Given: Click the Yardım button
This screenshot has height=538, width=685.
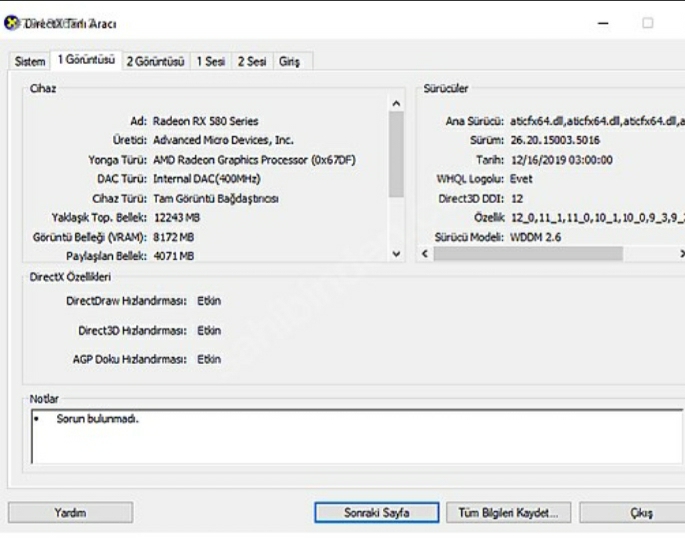Looking at the screenshot, I should (70, 512).
